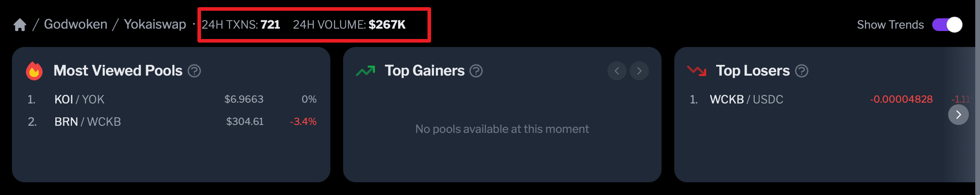Screen dimensions: 980x195
Task: Open Godwoken in the breadcrumb
Action: click(76, 24)
